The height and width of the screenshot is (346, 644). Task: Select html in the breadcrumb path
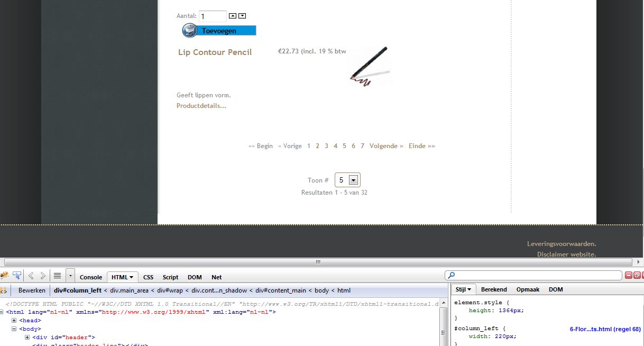pos(344,290)
